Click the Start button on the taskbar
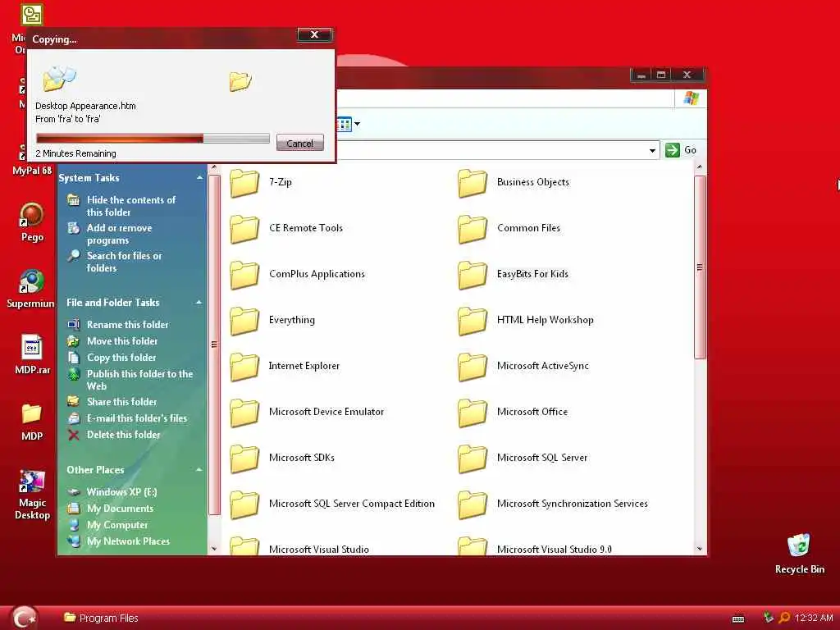This screenshot has width=840, height=630. tap(24, 618)
